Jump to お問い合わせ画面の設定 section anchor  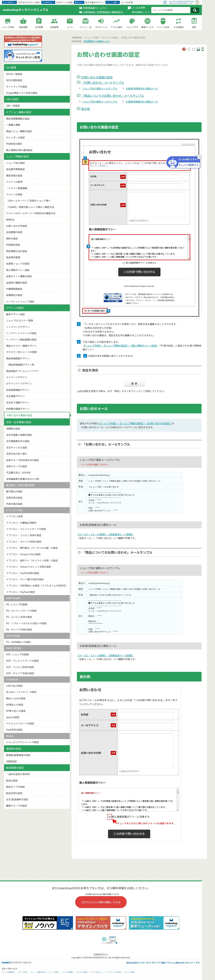point(97,77)
